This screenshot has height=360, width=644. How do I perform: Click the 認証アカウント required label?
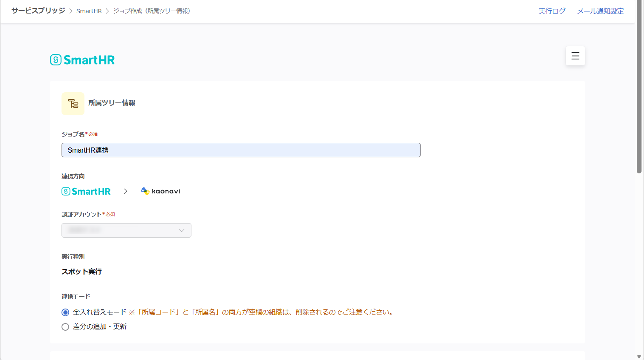(x=88, y=215)
